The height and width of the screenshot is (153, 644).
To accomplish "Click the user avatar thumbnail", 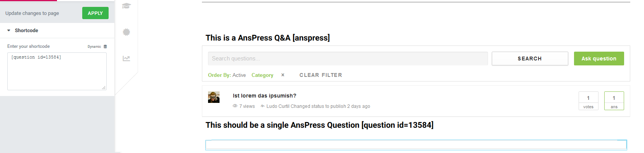I will (214, 97).
